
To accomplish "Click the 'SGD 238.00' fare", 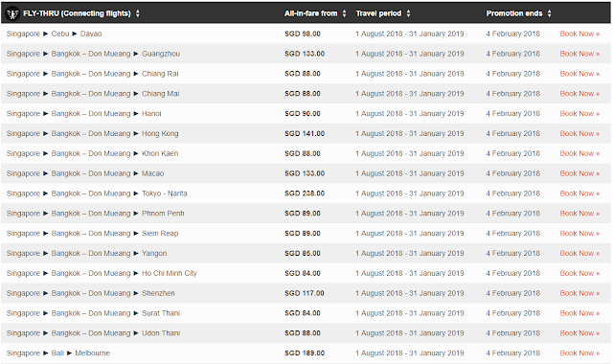I will [x=305, y=193].
